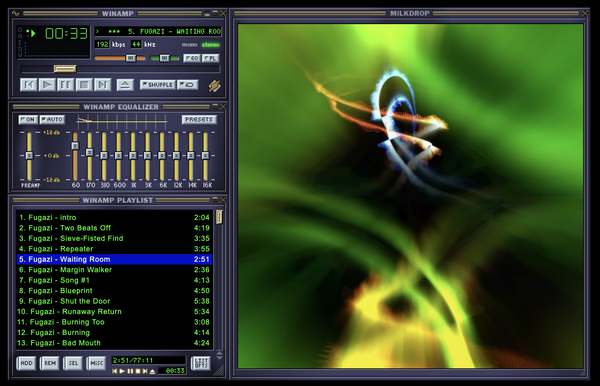Click mini eject icon in playlist
600x386 pixels.
152,371
